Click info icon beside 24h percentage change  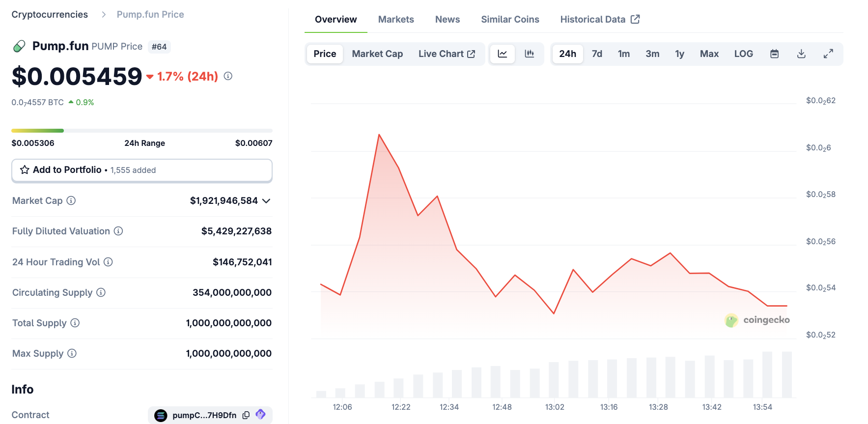(228, 76)
